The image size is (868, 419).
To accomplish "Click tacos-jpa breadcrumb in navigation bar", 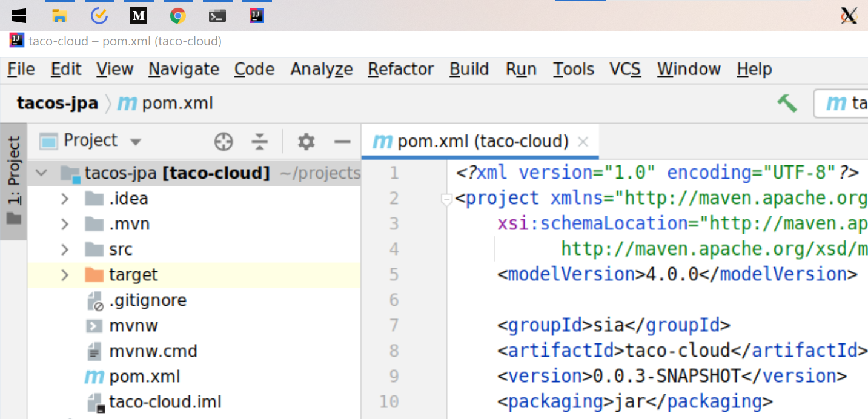I will click(x=58, y=103).
